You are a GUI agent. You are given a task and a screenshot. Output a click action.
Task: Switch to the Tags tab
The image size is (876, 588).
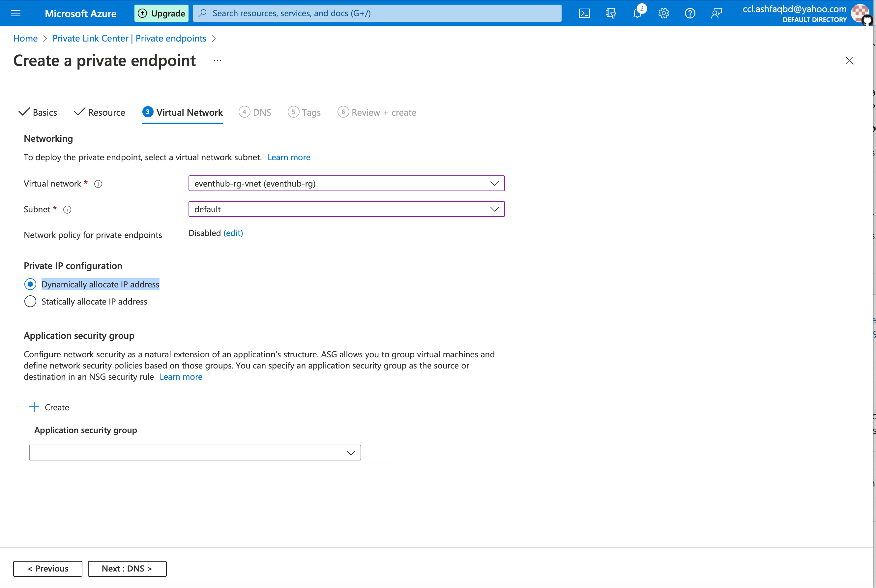304,112
